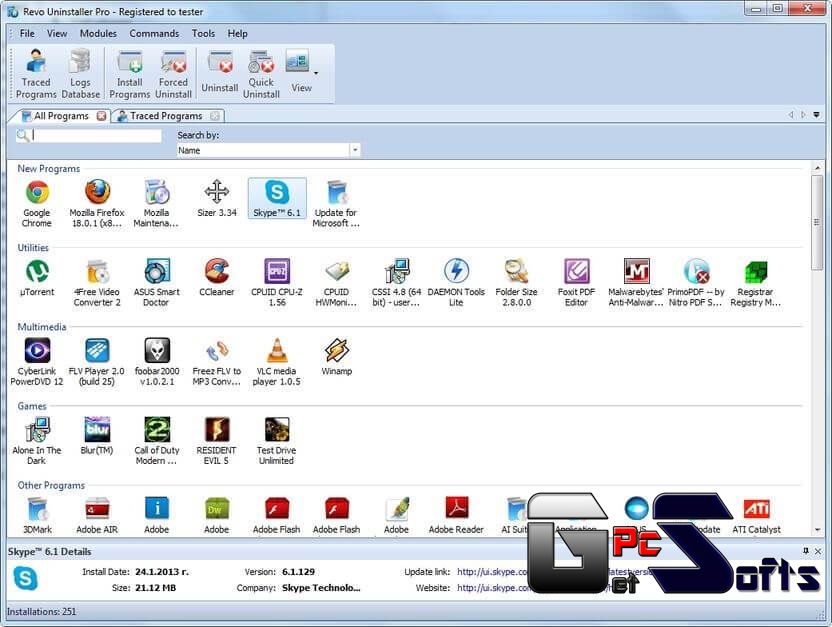Viewport: 832px width, 627px height.
Task: Close the All Programs tab
Action: [101, 116]
